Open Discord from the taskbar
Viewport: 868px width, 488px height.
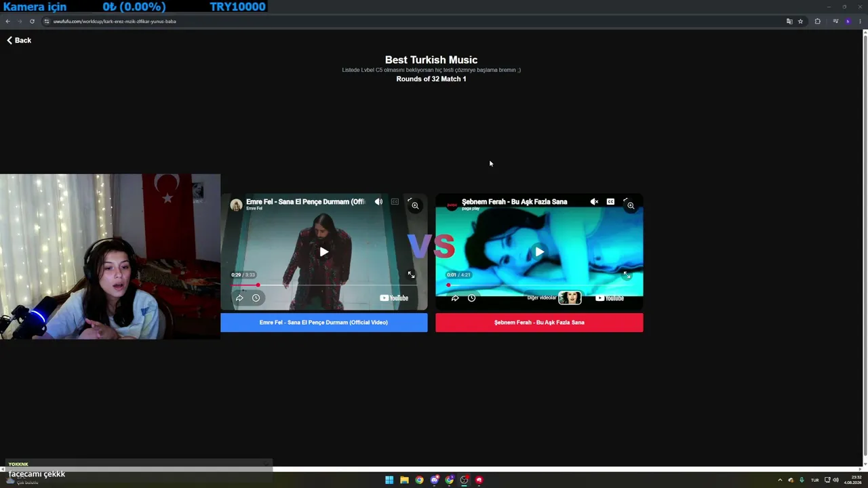(x=435, y=480)
